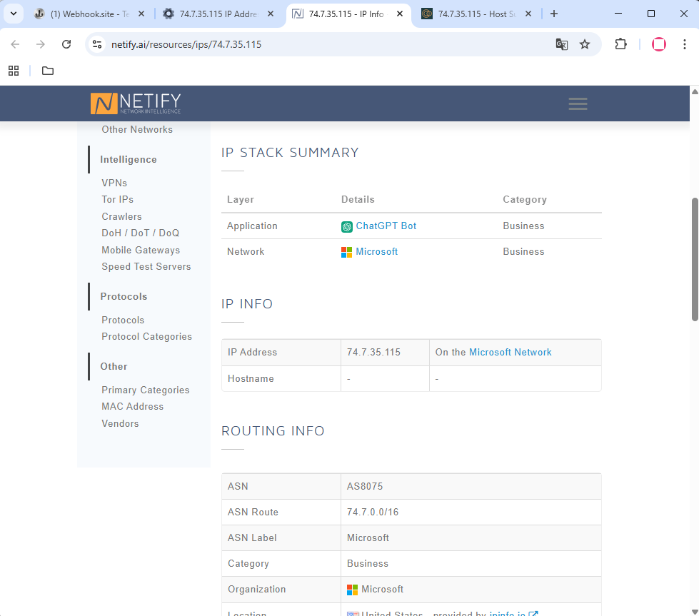Open the VPNs sidebar link
Screen dimensions: 699x616
coord(114,183)
